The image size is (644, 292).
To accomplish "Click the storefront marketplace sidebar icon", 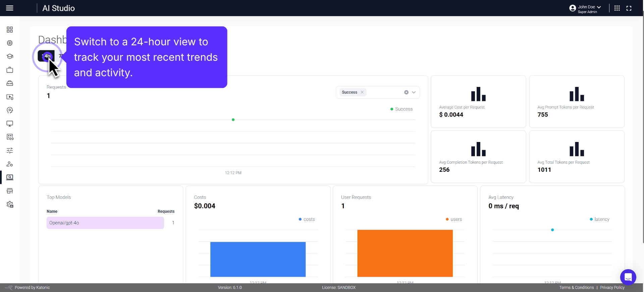I will tap(10, 191).
